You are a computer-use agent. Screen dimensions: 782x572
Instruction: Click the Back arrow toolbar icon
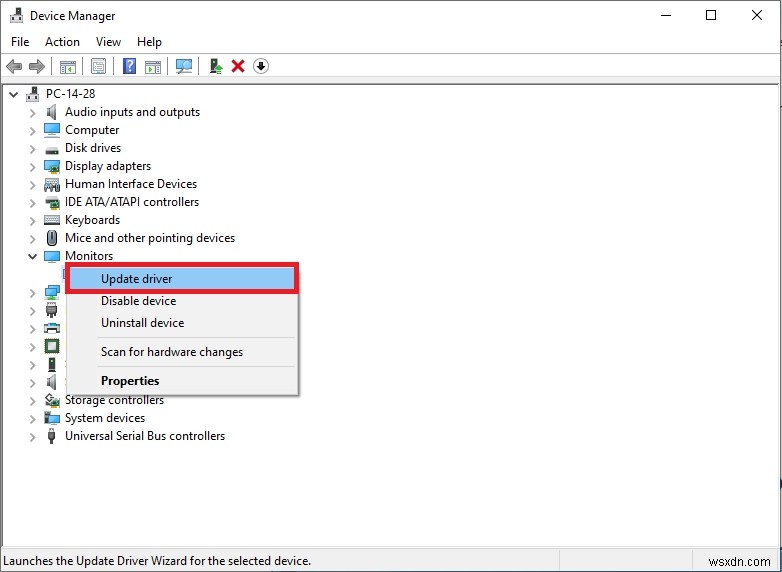[14, 66]
